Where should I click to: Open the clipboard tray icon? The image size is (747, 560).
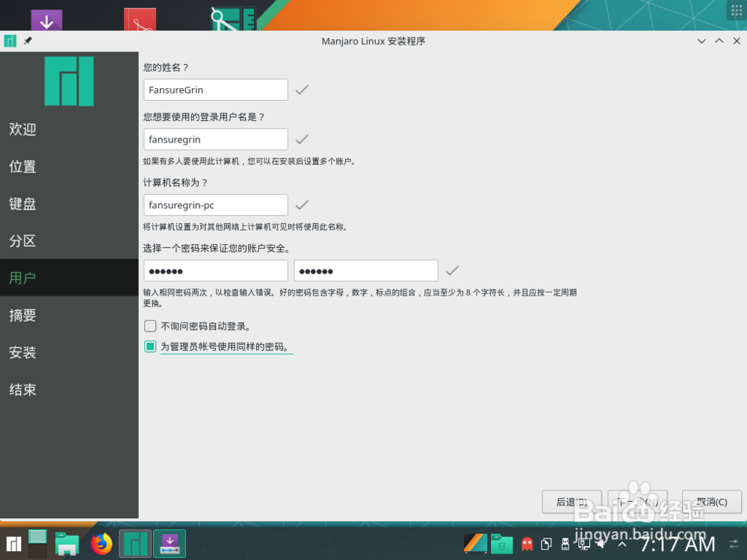coord(547,544)
